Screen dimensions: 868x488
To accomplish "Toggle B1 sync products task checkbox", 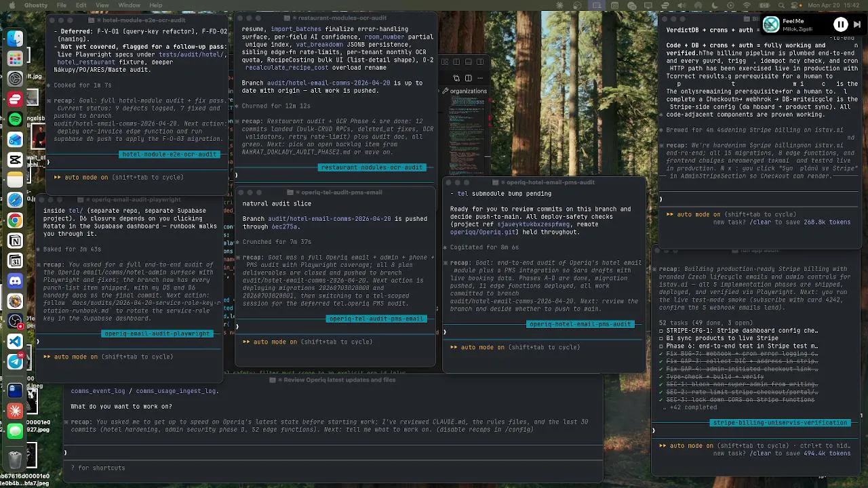I will [661, 338].
